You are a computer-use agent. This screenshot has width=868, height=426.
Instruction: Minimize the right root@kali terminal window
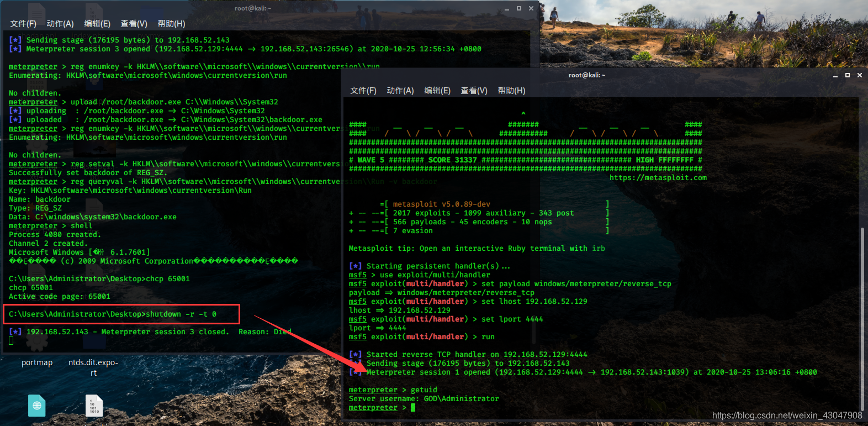pos(835,76)
